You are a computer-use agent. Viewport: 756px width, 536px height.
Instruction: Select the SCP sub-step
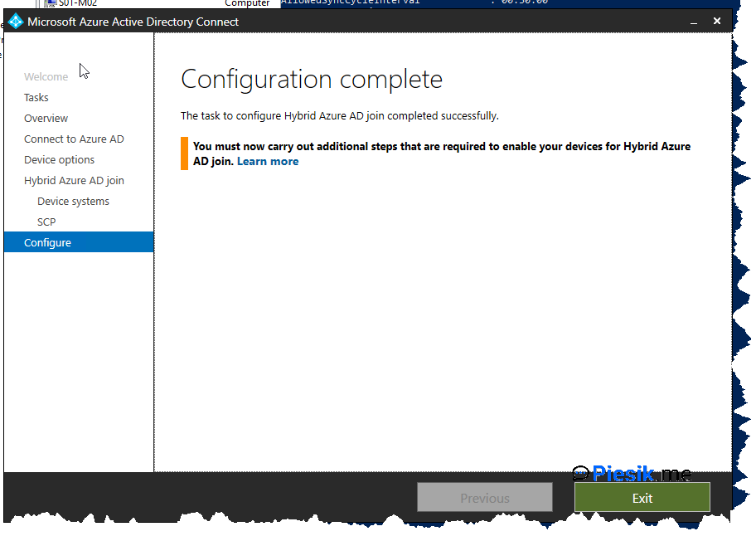(46, 222)
